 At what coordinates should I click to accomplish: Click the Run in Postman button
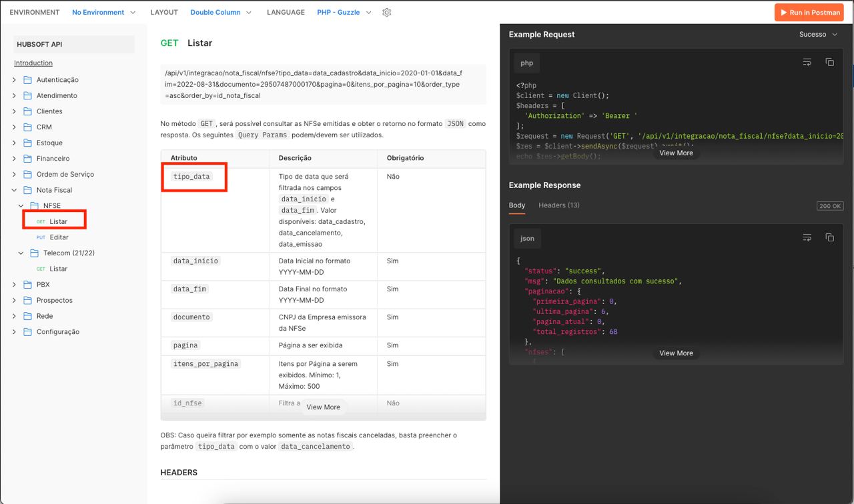coord(809,13)
